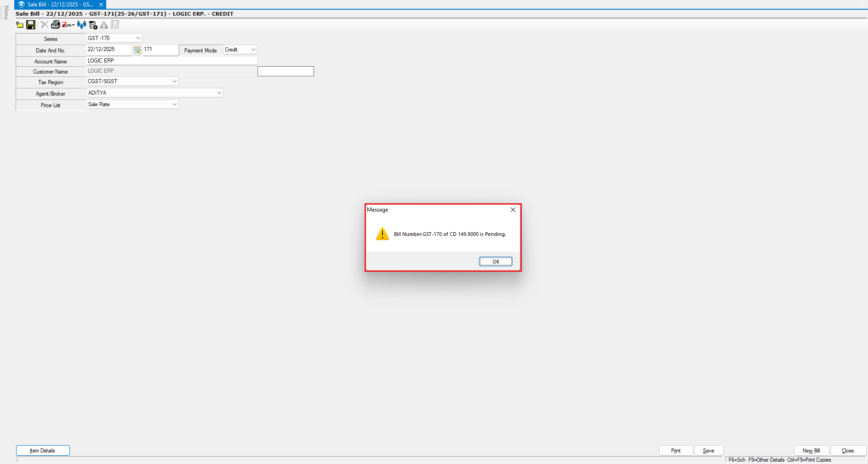Screen dimensions: 868x464
Task: Open the calendar date picker
Action: coord(137,50)
